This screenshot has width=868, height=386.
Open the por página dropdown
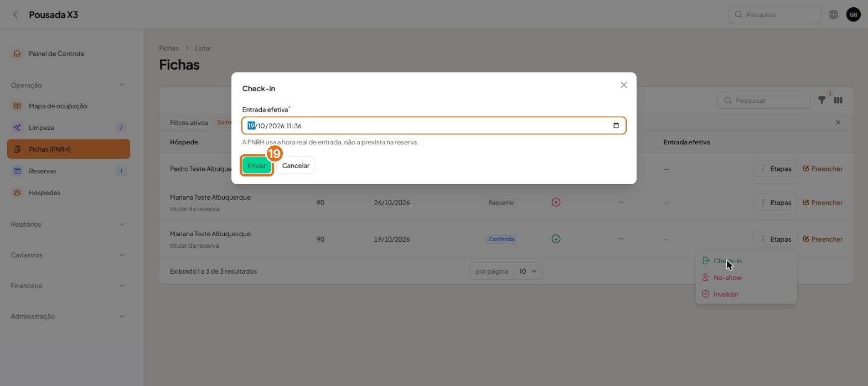pyautogui.click(x=528, y=272)
